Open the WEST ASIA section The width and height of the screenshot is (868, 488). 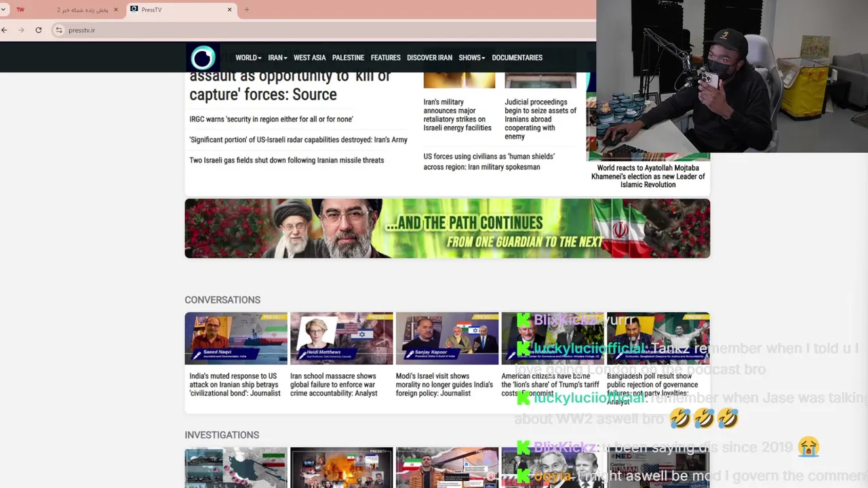coord(310,58)
